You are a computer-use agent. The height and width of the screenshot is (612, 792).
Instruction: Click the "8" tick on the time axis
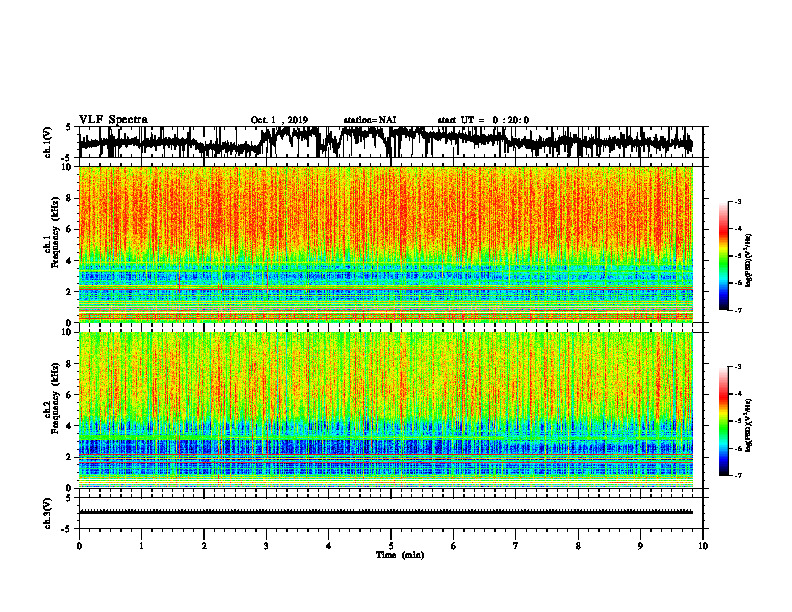point(578,546)
